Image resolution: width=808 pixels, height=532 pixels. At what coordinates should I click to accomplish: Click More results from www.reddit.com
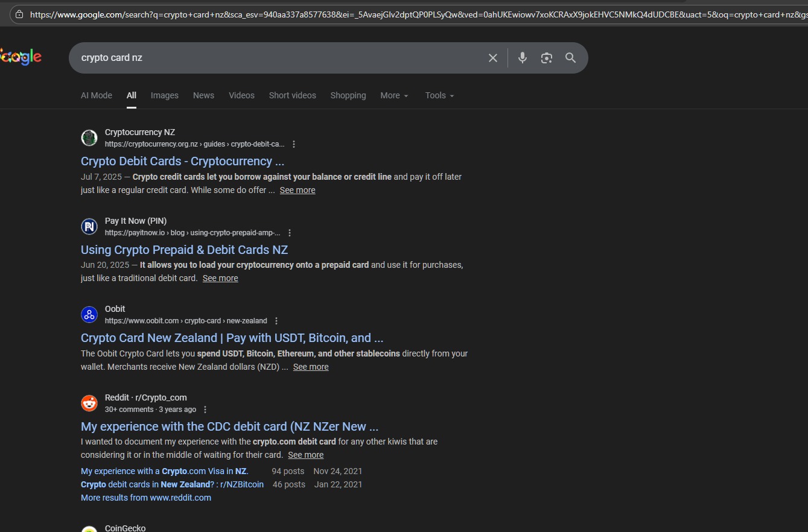[x=146, y=498]
